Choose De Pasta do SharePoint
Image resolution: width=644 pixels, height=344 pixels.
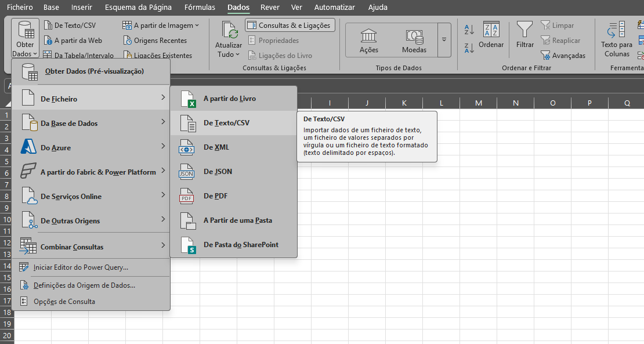(233, 245)
